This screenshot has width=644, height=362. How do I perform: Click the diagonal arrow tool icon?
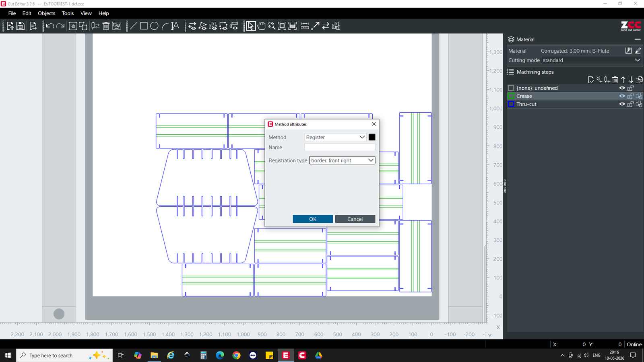coord(316,26)
